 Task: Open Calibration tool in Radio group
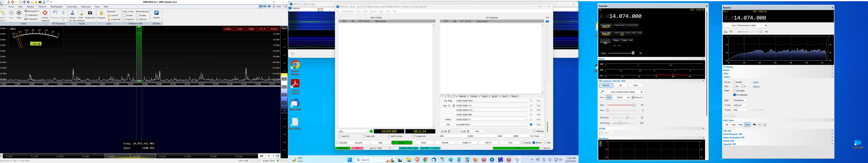31,15
